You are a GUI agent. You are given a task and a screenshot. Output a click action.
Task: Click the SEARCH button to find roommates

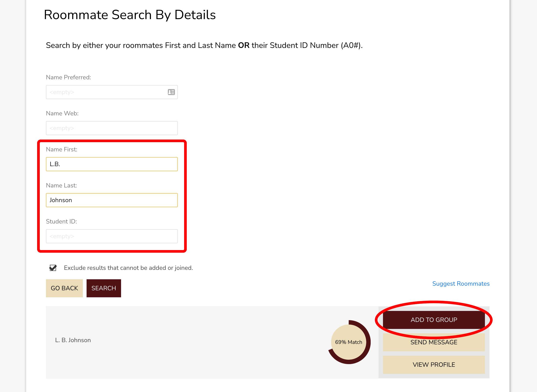pyautogui.click(x=104, y=288)
